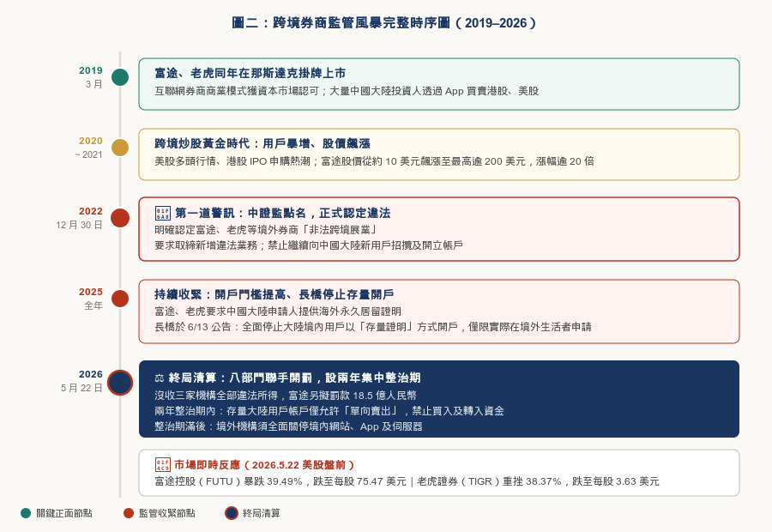Click the year label 2020
This screenshot has height=532, width=772.
pyautogui.click(x=91, y=141)
